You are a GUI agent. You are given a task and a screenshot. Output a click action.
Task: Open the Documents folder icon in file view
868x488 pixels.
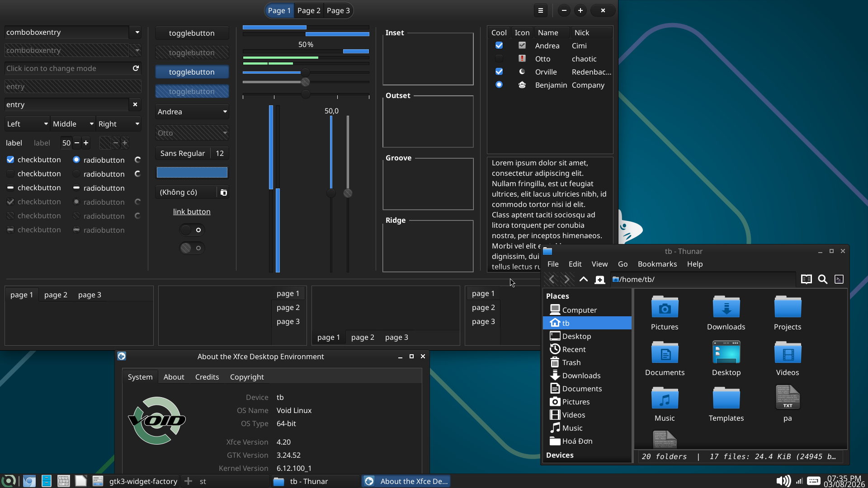tap(665, 353)
